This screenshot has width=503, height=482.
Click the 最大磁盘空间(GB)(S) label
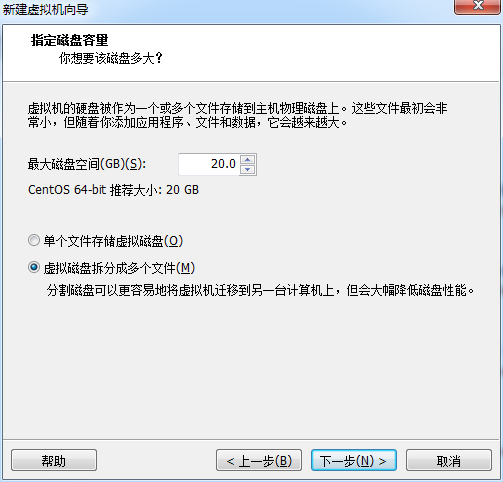click(x=87, y=164)
